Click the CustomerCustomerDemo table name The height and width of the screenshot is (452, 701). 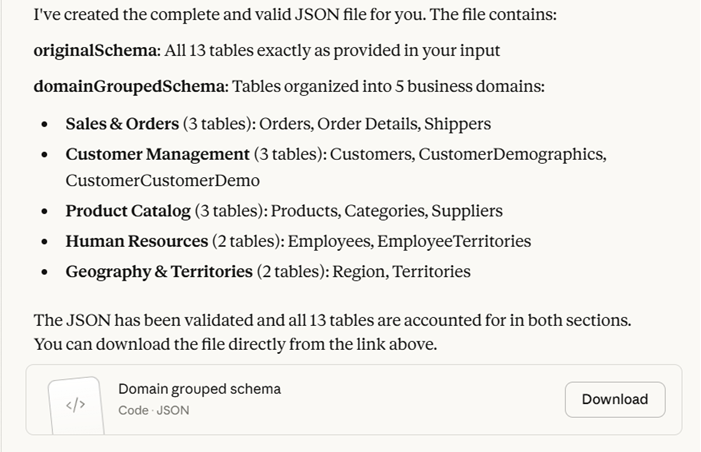pos(162,181)
